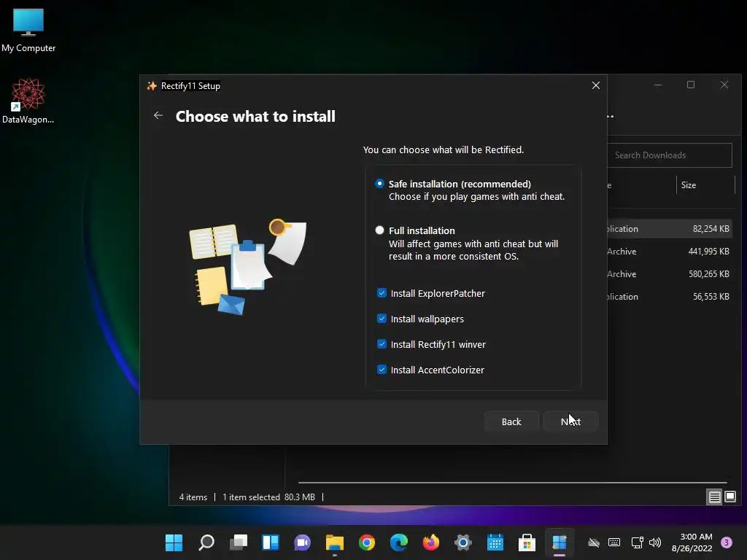Close the Rectify11 Setup dialog
The width and height of the screenshot is (747, 560).
(x=595, y=85)
